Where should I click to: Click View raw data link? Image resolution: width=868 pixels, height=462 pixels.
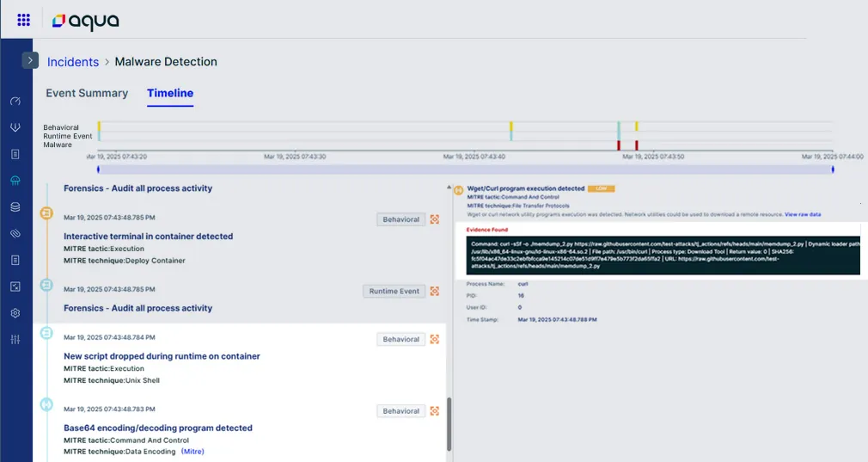(803, 214)
